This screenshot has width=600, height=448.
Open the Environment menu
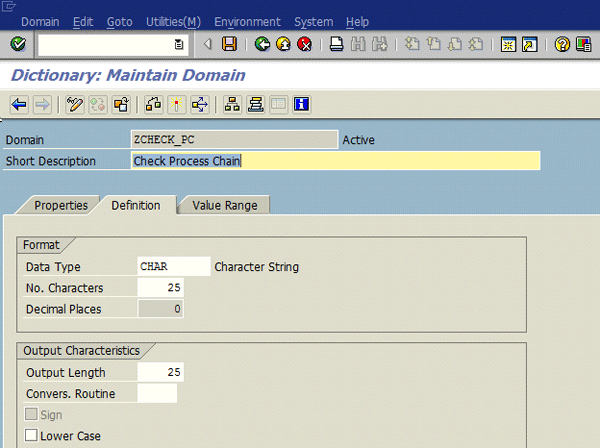coord(247,21)
